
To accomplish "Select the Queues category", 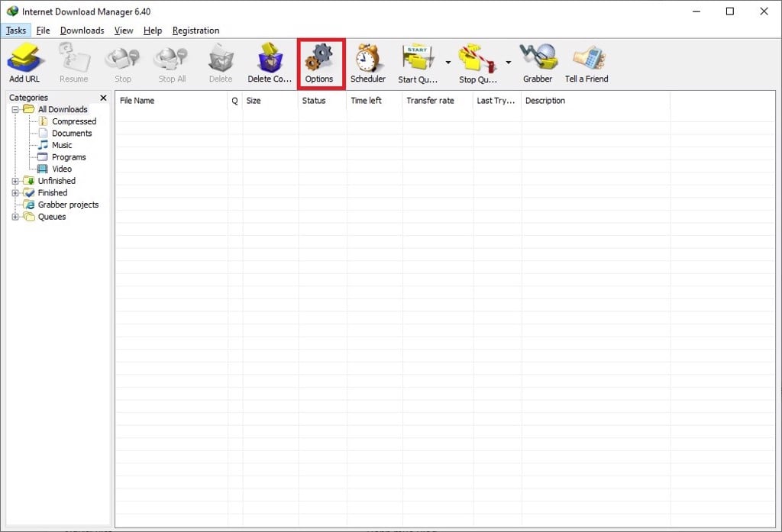I will (52, 217).
